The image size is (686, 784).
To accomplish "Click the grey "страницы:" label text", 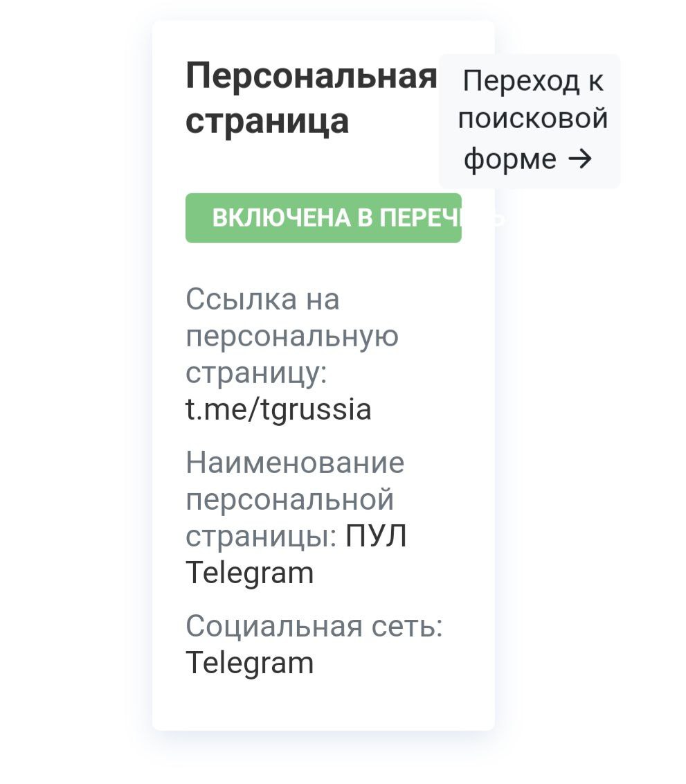I will point(262,536).
